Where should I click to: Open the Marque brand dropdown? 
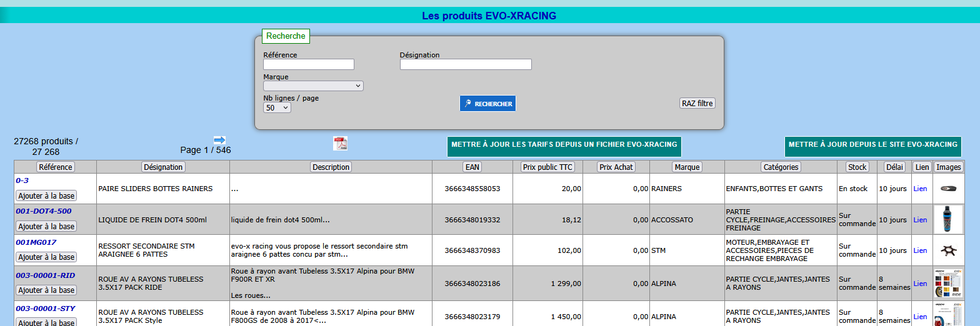click(x=313, y=86)
